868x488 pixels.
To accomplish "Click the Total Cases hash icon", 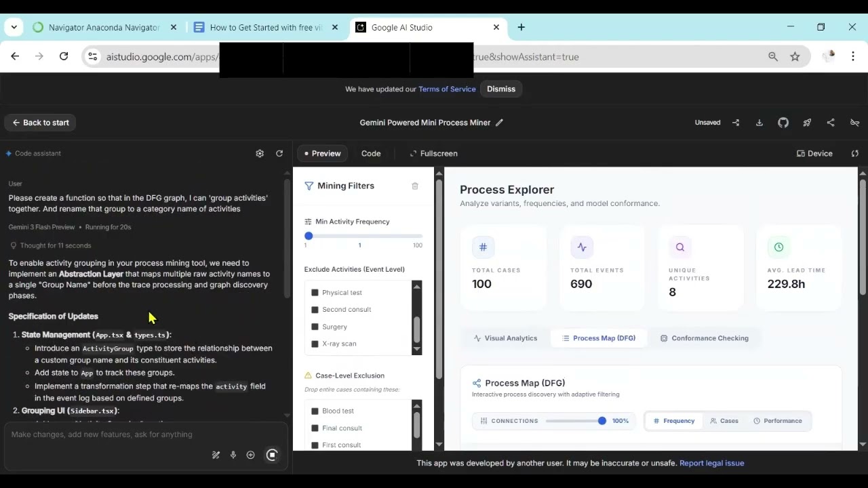I will [484, 247].
